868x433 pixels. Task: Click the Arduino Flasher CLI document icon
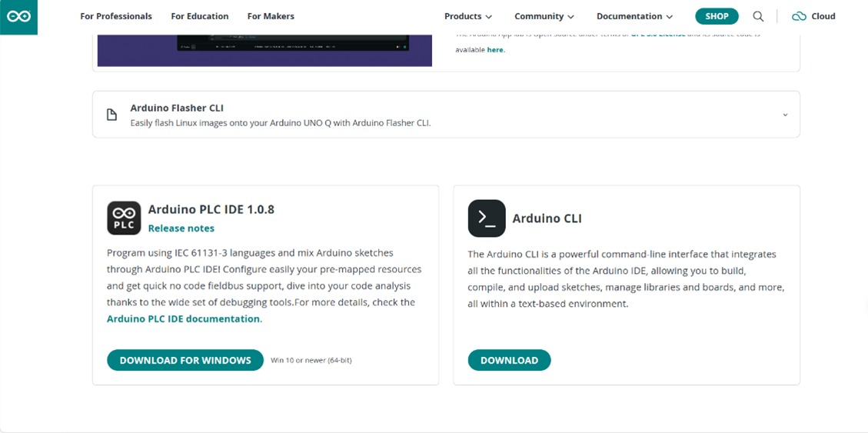pos(111,115)
